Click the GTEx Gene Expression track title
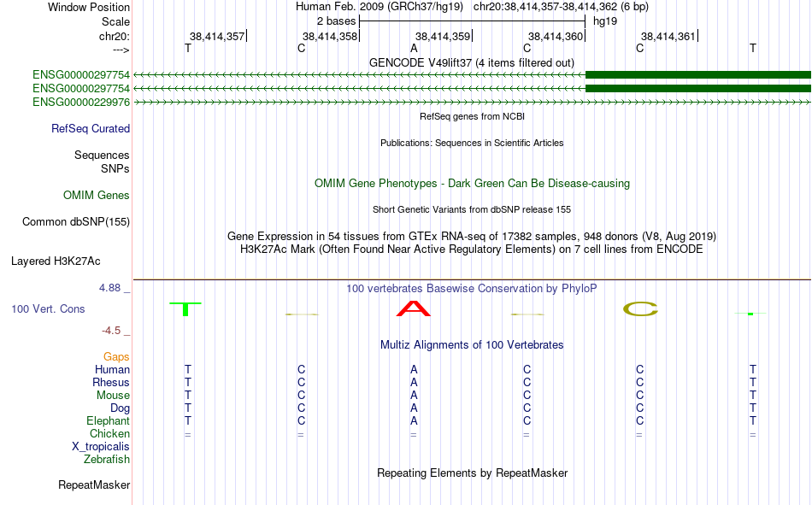Image resolution: width=812 pixels, height=505 pixels. coord(472,236)
